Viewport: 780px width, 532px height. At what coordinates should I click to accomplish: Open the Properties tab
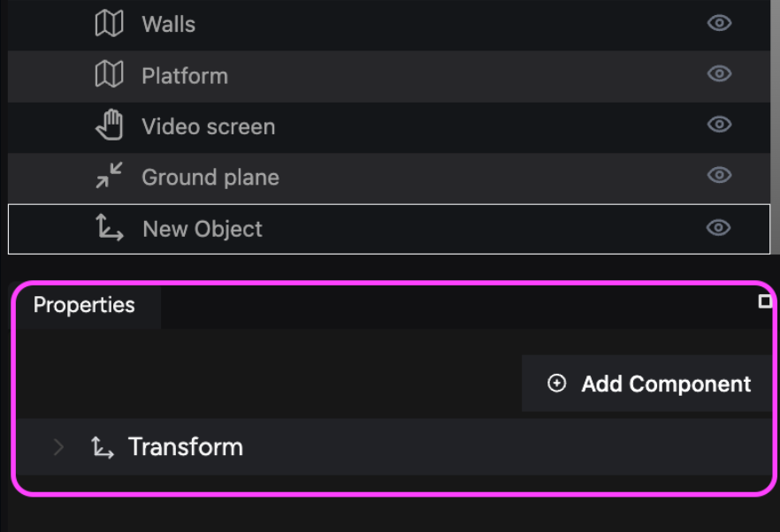click(84, 305)
